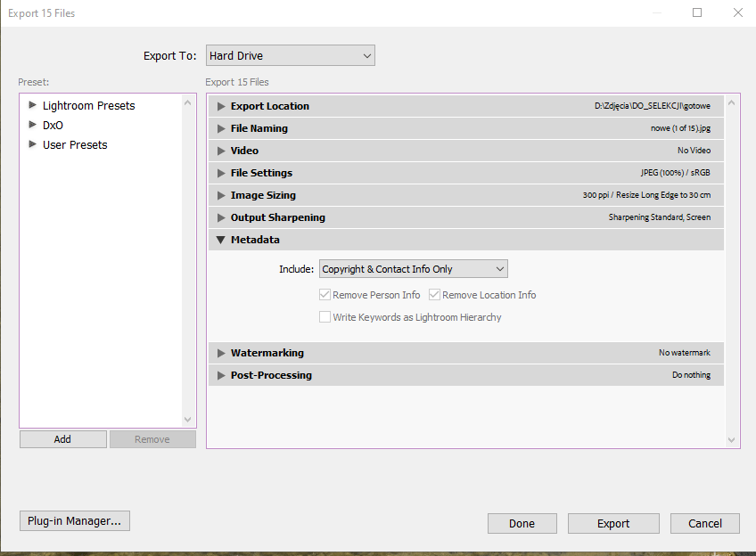Open the metadata Include dropdown
The width and height of the screenshot is (756, 556).
[413, 269]
